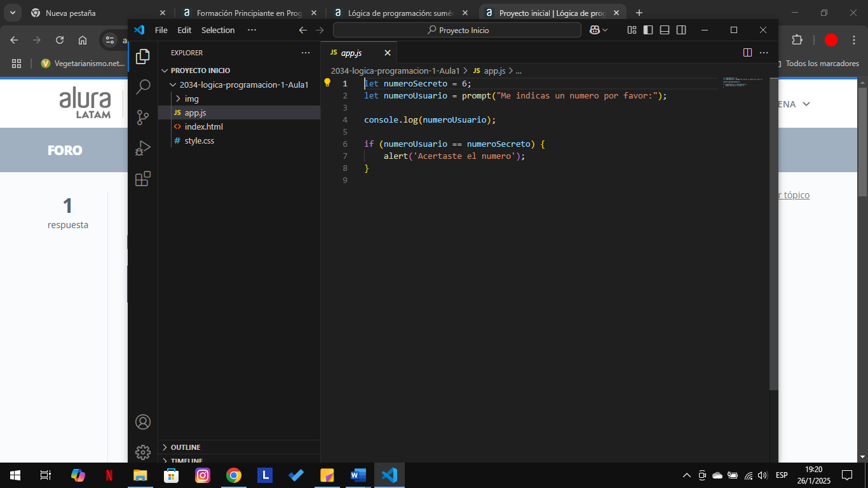Expand the img folder
The image size is (868, 488).
click(192, 98)
